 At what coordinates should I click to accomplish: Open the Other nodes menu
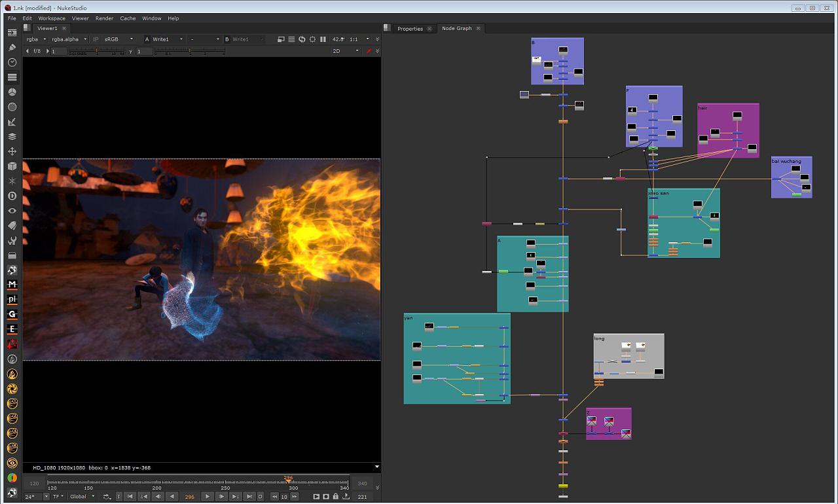pyautogui.click(x=12, y=255)
